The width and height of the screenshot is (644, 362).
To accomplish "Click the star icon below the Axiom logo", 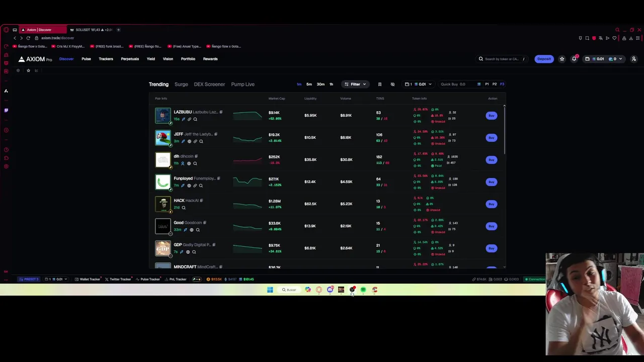I will 28,70.
